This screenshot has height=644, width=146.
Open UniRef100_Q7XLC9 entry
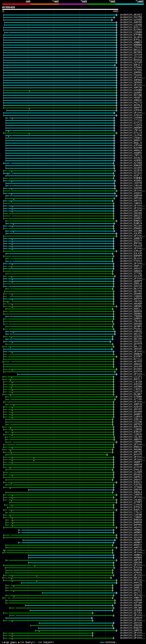click(x=131, y=133)
